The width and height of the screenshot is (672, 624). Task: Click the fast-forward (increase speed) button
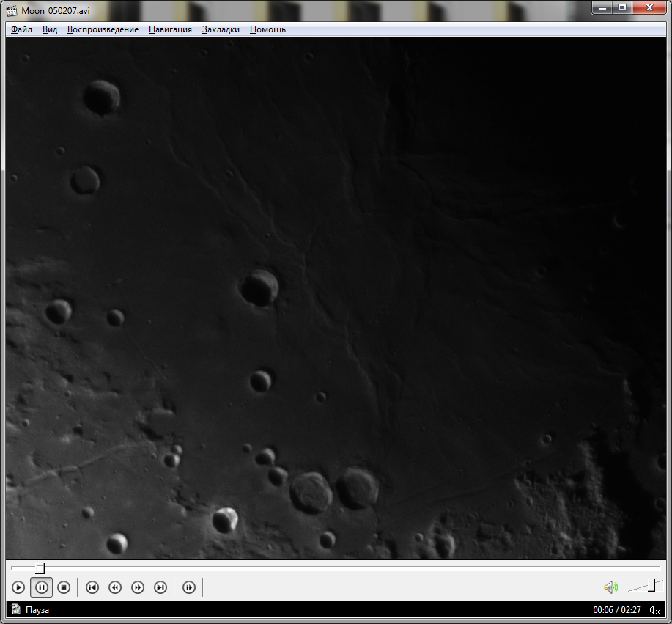coord(138,587)
